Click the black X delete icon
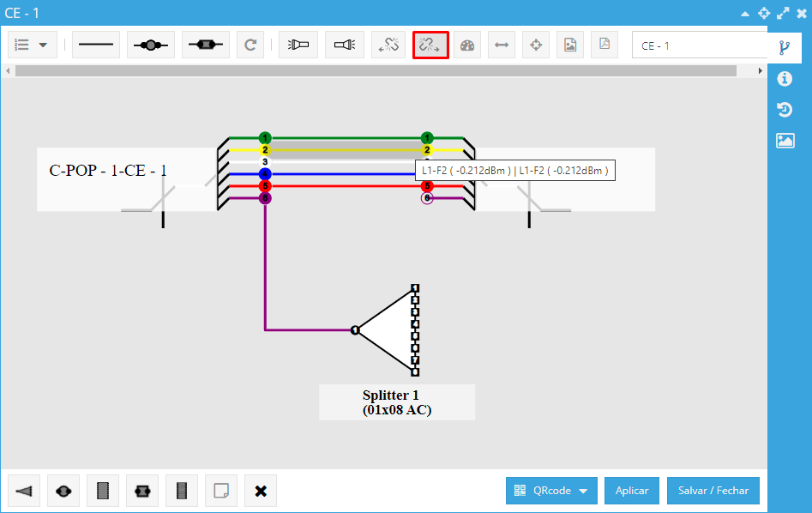The image size is (812, 513). tap(261, 491)
